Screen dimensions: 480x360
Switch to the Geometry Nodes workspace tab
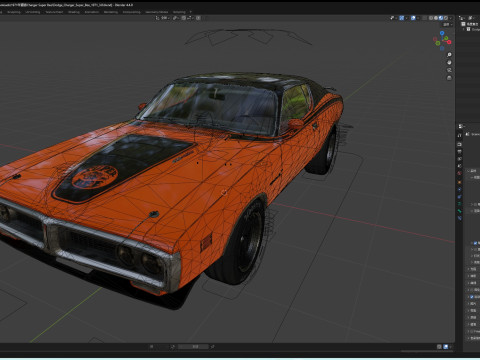point(156,12)
